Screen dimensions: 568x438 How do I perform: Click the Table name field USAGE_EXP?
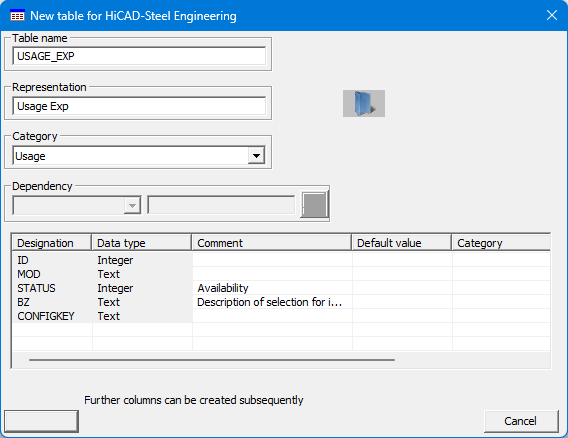(139, 56)
